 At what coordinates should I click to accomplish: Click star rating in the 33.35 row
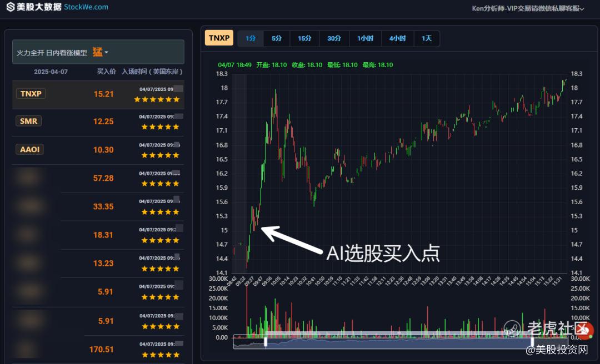[x=161, y=212]
